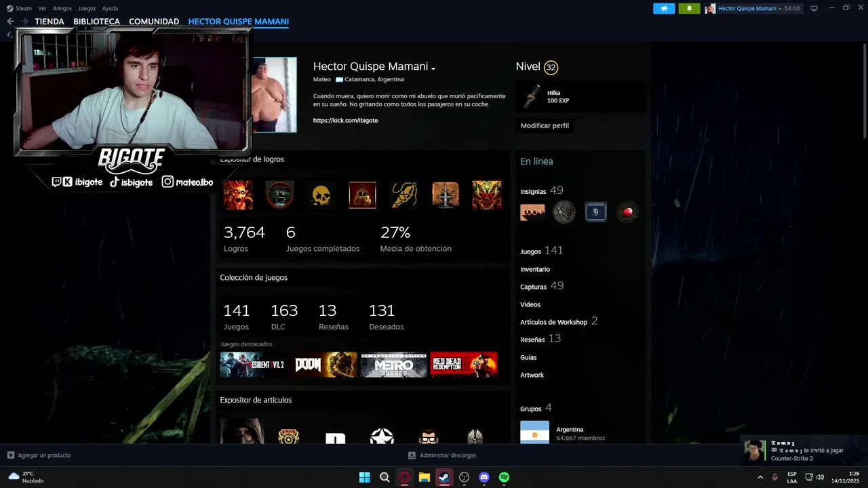Click the Steam VR display icon in title bar
Viewport: 868px width, 488px height.
point(814,8)
